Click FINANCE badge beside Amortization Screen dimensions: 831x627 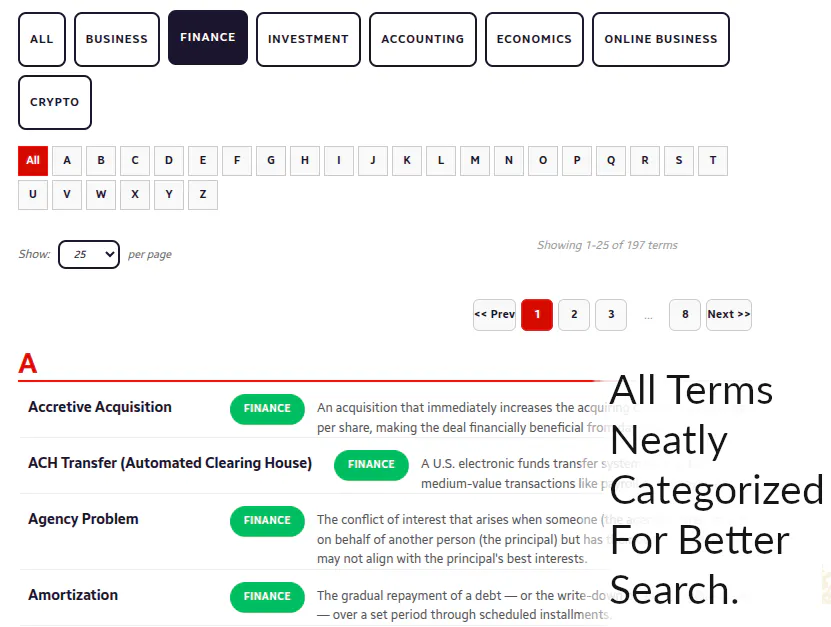point(267,597)
